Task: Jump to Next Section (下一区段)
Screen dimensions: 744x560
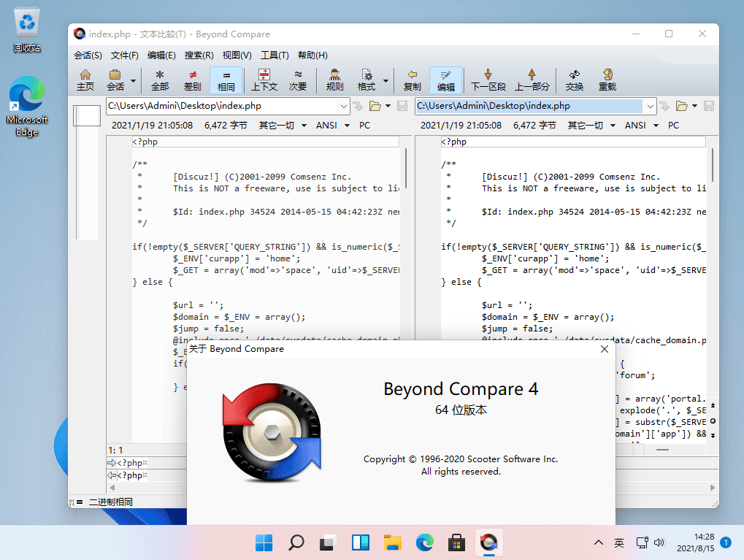Action: coord(488,80)
